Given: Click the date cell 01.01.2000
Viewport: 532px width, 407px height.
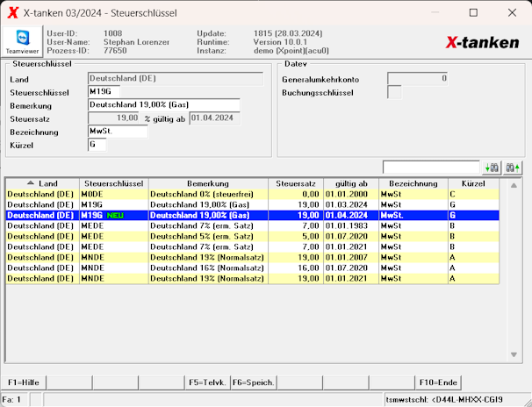Looking at the screenshot, I should (x=351, y=194).
